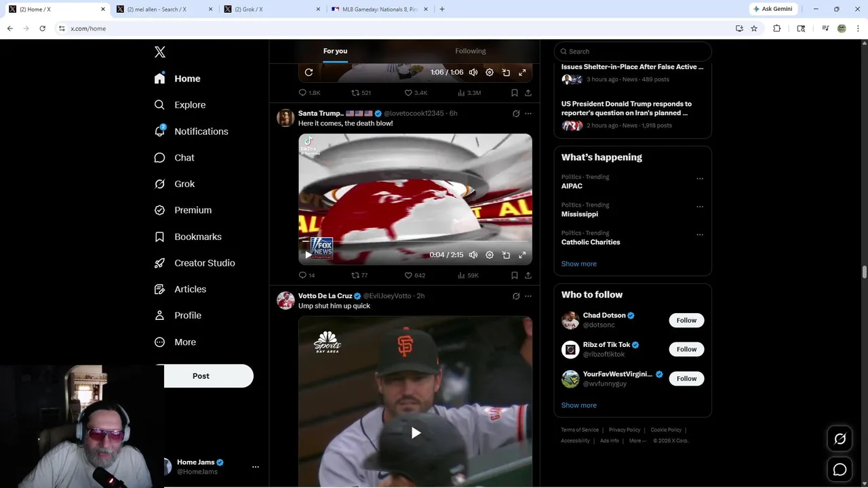Open the Terms of Service link
Screen dimensions: 868x488
[x=580, y=430]
